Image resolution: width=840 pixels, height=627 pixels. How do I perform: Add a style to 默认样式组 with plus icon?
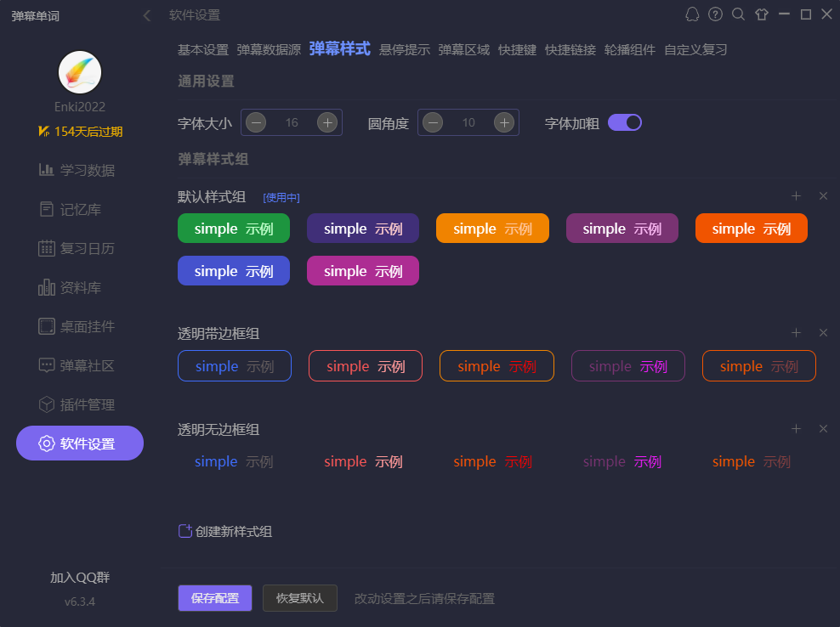click(x=796, y=196)
